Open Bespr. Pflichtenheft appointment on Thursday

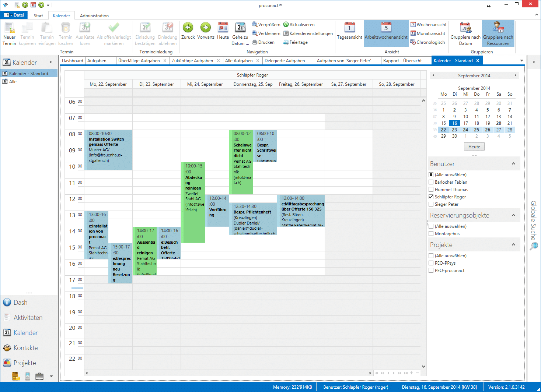point(253,219)
